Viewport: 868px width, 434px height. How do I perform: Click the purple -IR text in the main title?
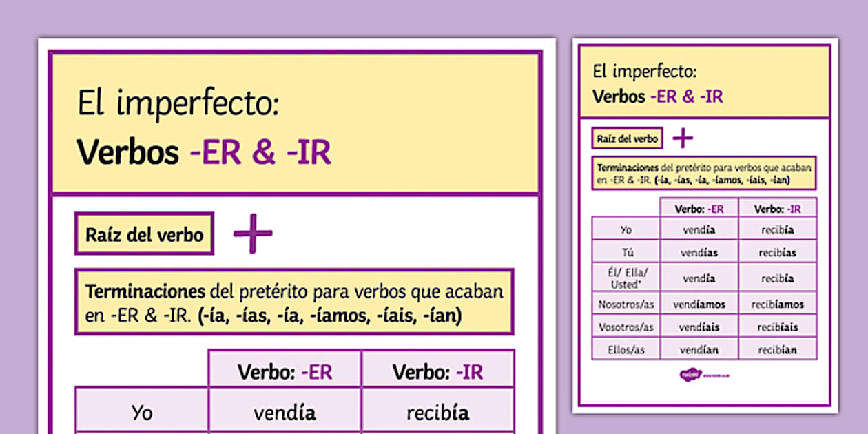coord(306,153)
